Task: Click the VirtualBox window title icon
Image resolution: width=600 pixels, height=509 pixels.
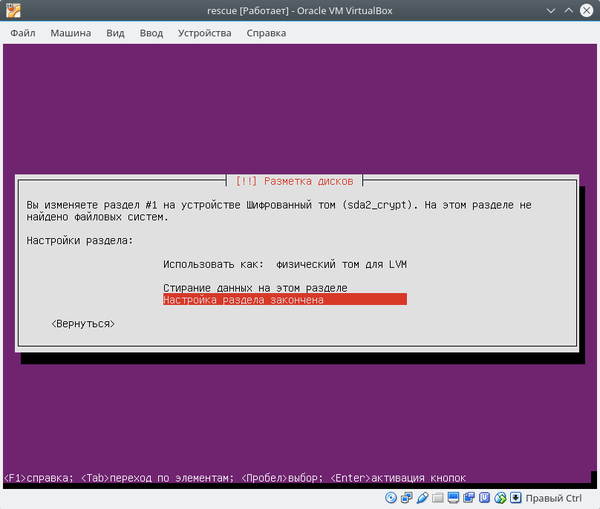Action: click(x=13, y=10)
